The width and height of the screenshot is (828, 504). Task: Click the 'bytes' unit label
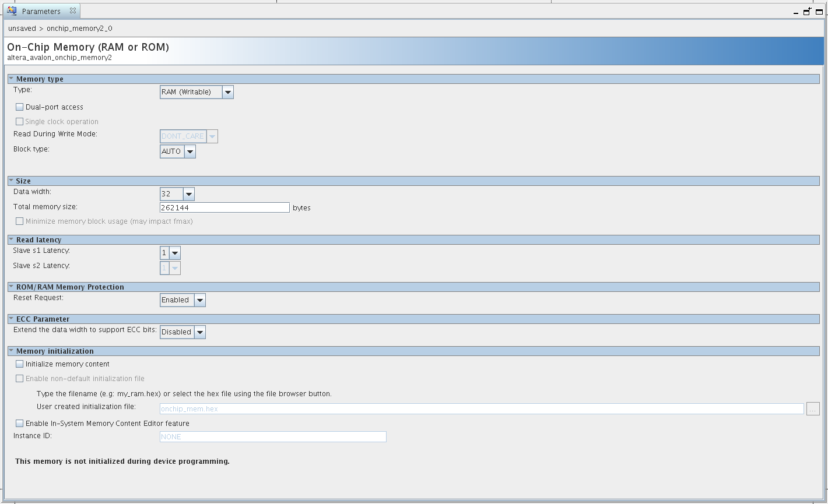301,208
